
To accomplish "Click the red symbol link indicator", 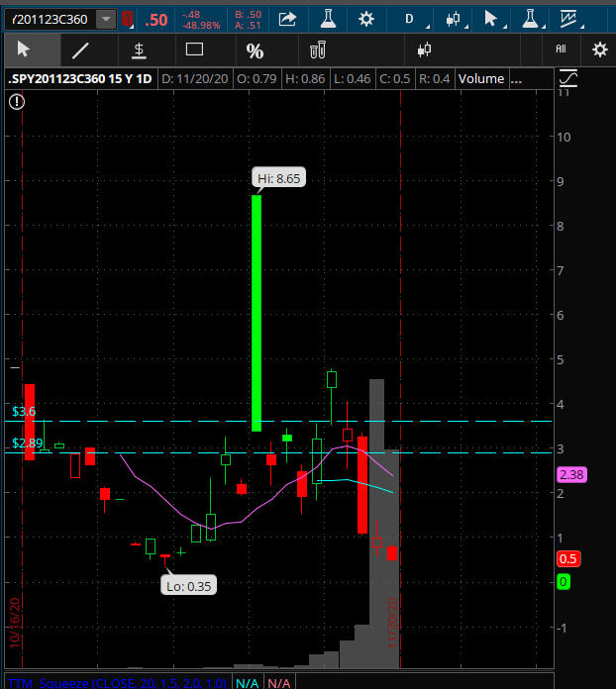I will (x=127, y=19).
